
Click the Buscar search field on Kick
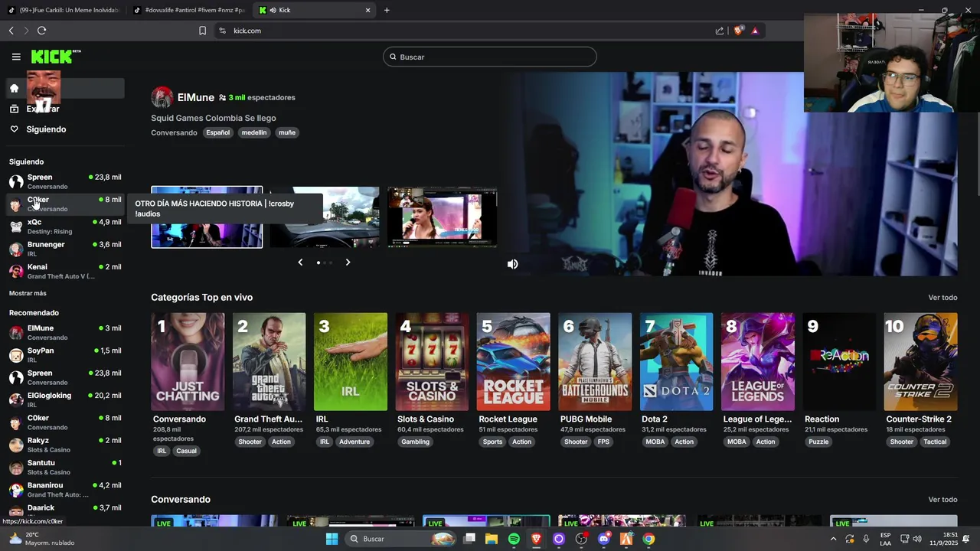(x=490, y=57)
